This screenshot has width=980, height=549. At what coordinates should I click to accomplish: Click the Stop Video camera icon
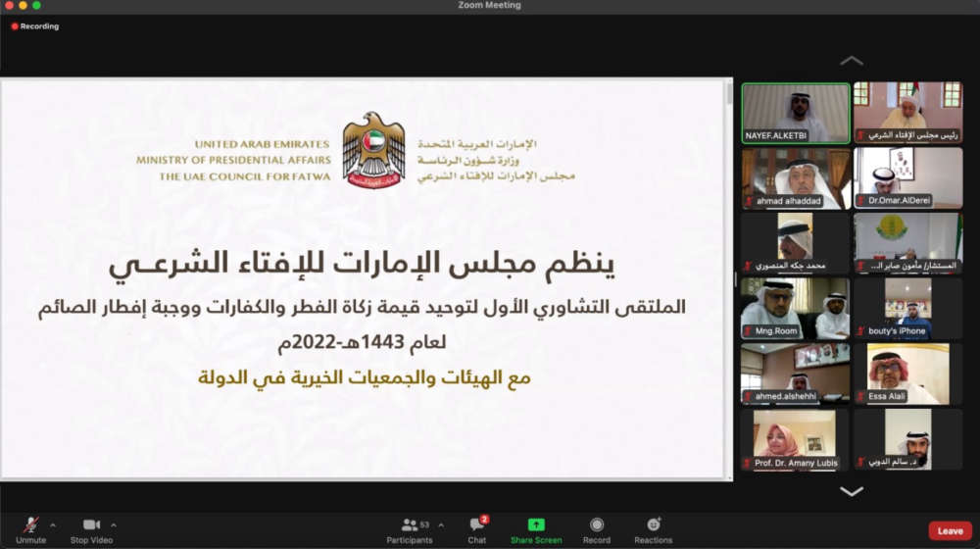(x=91, y=524)
